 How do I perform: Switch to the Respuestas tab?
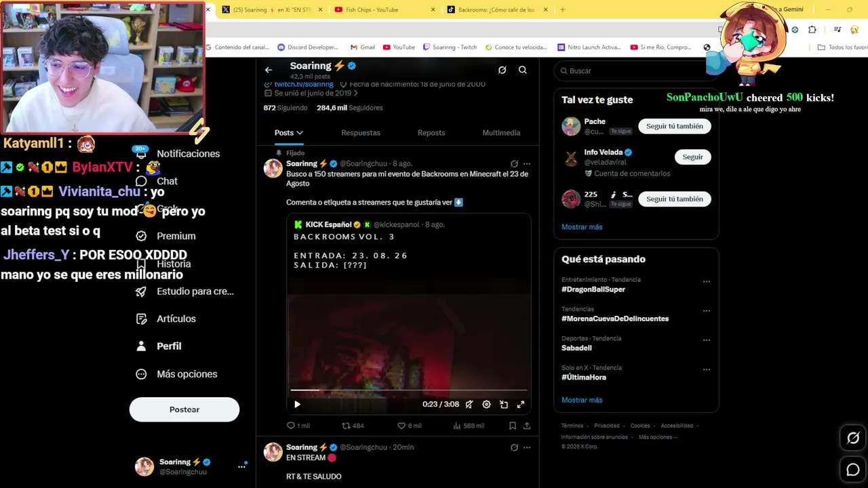(x=361, y=133)
